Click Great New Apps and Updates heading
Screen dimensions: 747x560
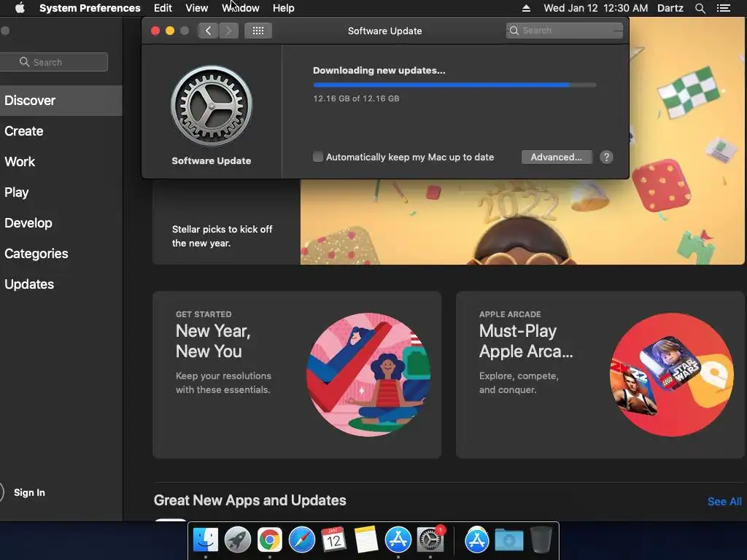pos(249,500)
